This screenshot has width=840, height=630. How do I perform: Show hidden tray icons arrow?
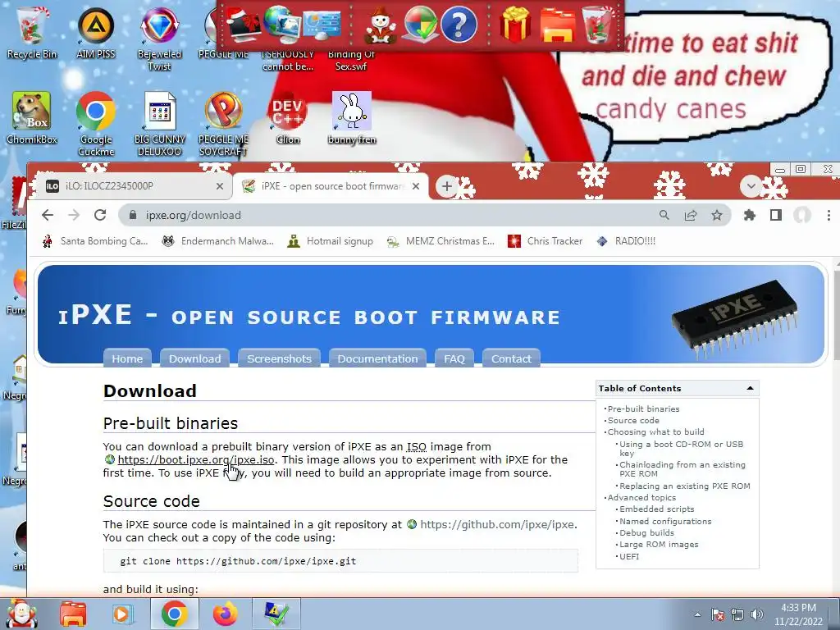click(697, 614)
